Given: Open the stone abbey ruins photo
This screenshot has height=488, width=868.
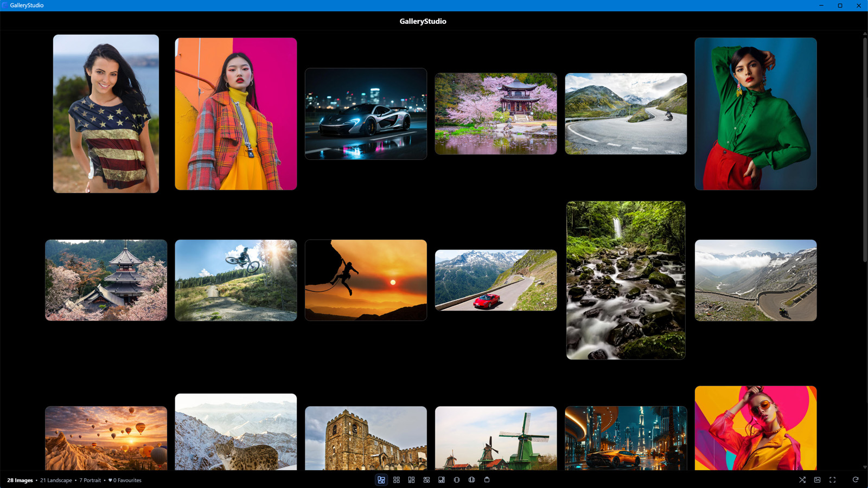Looking at the screenshot, I should tap(366, 438).
